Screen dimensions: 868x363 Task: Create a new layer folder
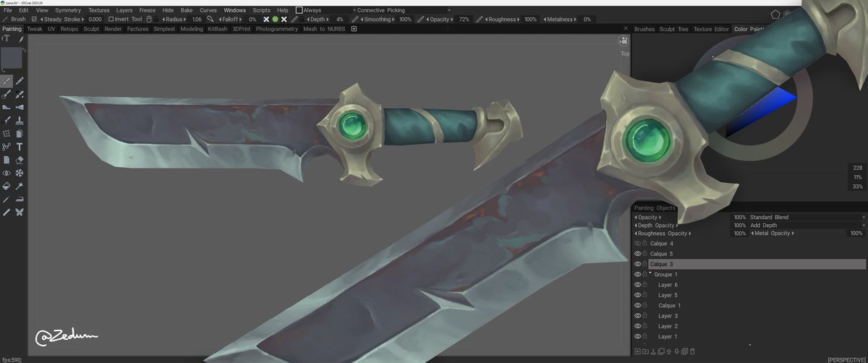coord(645,351)
